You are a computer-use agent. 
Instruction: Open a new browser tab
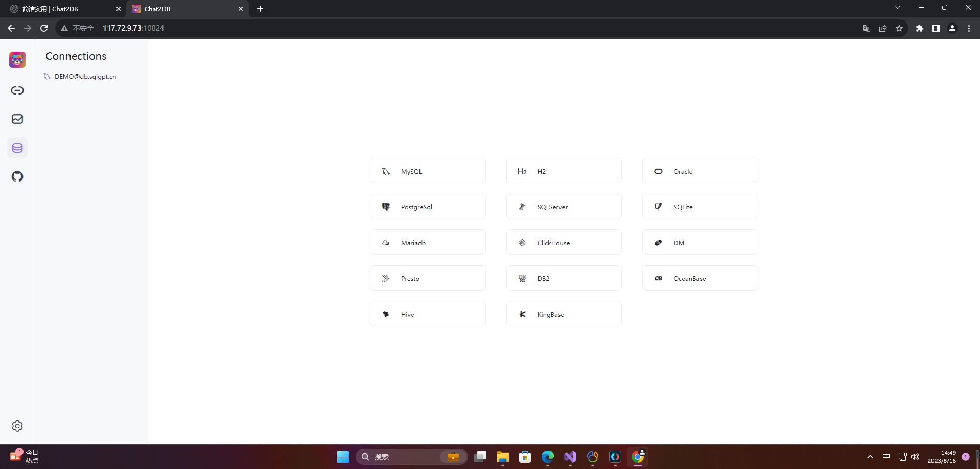click(x=260, y=9)
